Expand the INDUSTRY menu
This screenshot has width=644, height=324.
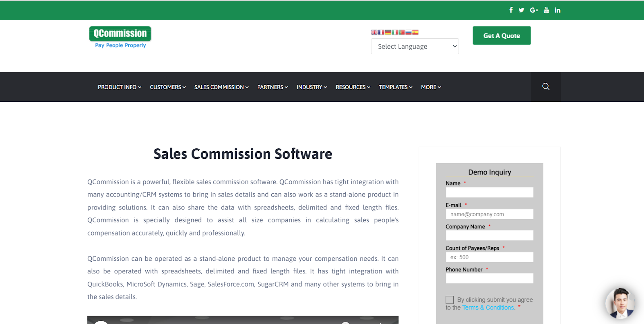pyautogui.click(x=312, y=87)
